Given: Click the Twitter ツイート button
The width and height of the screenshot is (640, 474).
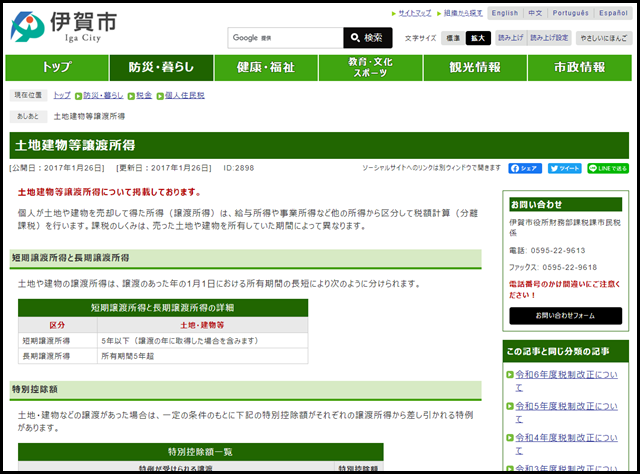Looking at the screenshot, I should click(564, 168).
